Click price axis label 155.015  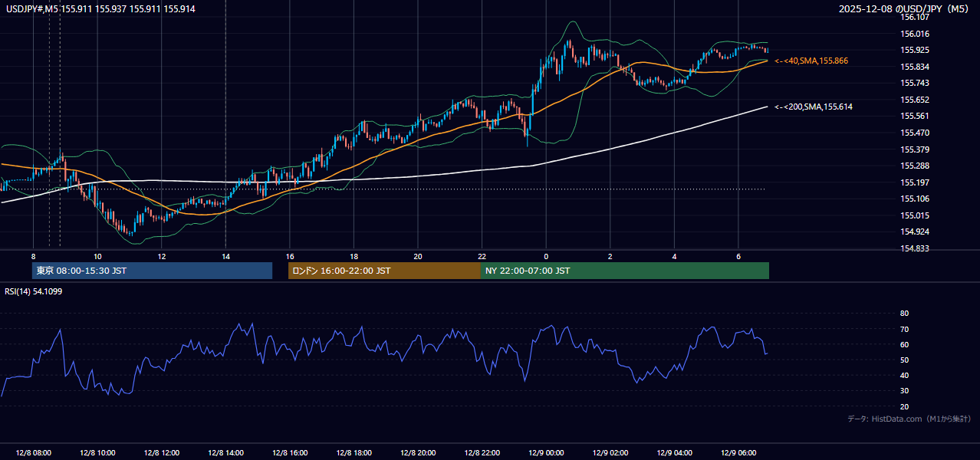point(915,215)
